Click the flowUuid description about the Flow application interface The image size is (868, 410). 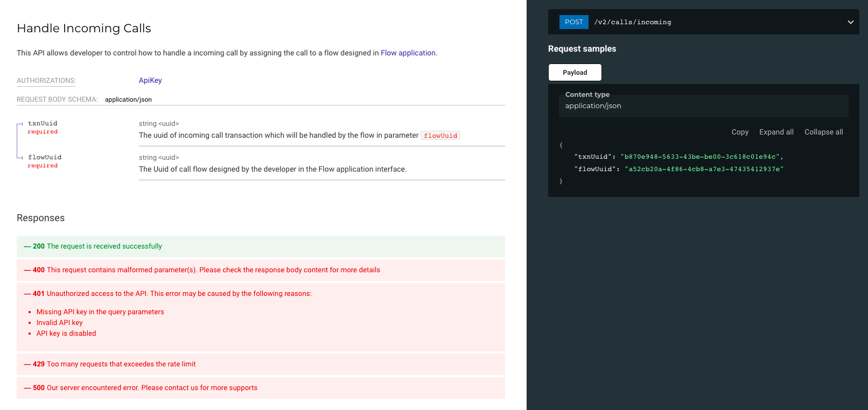272,169
